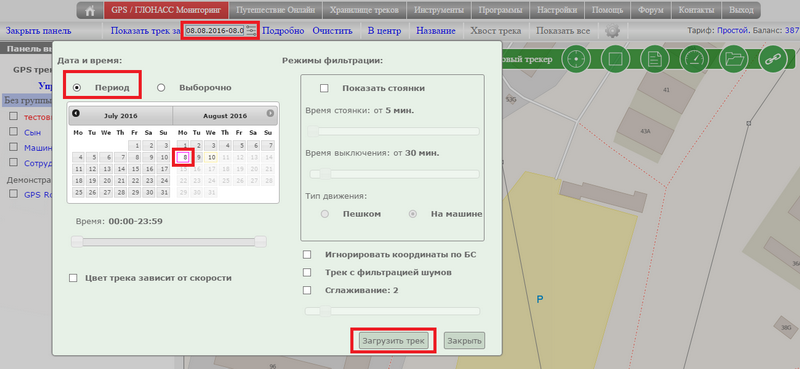Image resolution: width=800 pixels, height=369 pixels.
Task: Click the Простой tariff link
Action: pyautogui.click(x=733, y=31)
